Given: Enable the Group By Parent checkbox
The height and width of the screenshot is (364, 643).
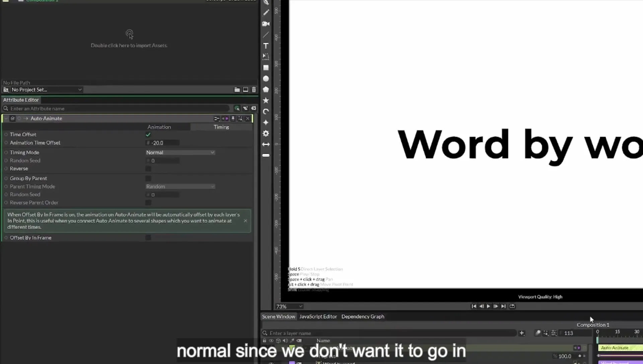Looking at the screenshot, I should coord(148,178).
